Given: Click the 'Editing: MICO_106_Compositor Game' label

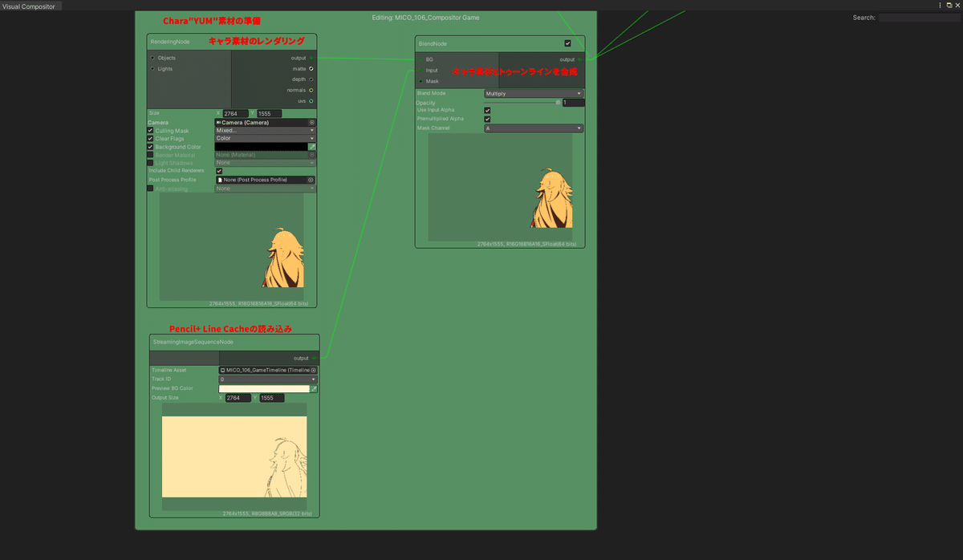Looking at the screenshot, I should click(x=426, y=17).
